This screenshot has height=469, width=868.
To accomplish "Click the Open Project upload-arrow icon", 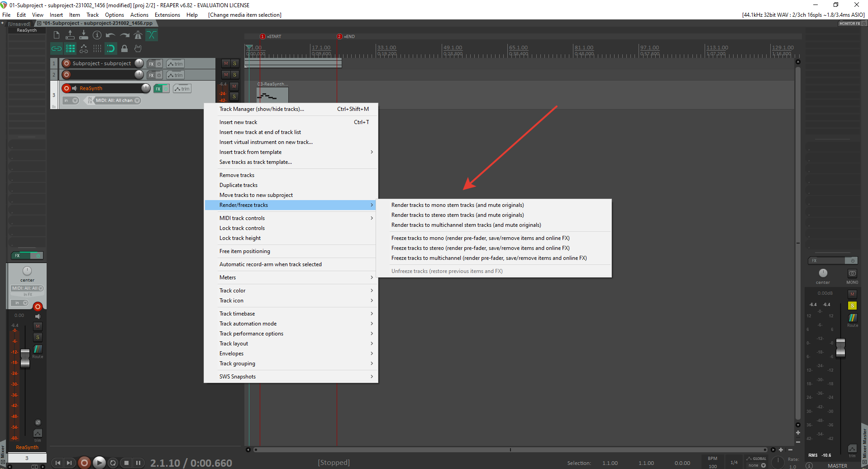I will [x=70, y=35].
